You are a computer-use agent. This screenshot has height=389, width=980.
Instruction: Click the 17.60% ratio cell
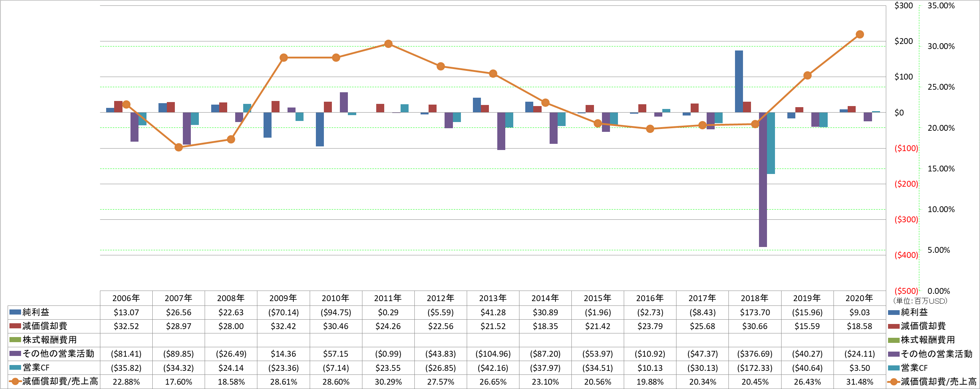pyautogui.click(x=178, y=381)
